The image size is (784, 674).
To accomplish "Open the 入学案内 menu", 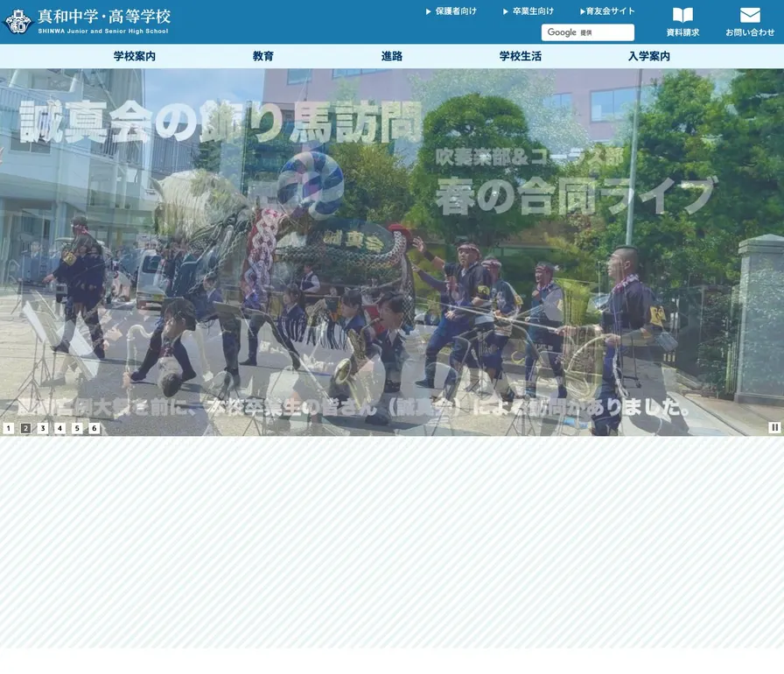I will 649,56.
